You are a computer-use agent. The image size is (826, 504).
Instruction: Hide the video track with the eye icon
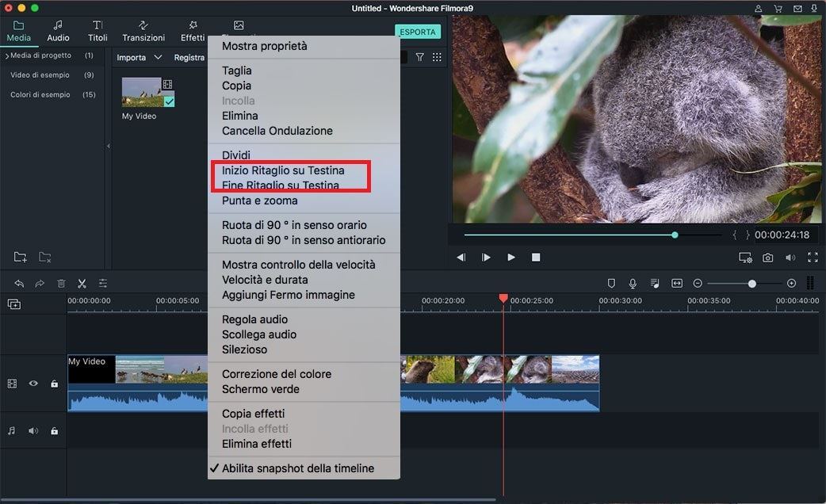click(x=33, y=384)
